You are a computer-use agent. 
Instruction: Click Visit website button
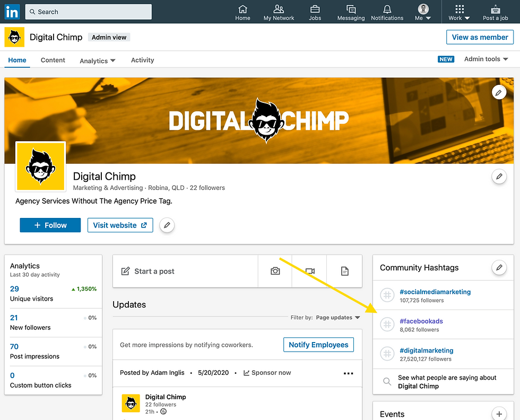[x=120, y=225]
